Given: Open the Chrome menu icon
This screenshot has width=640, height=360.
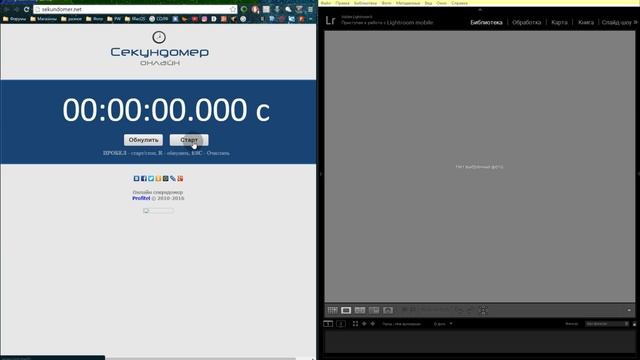Looking at the screenshot, I should pyautogui.click(x=311, y=9).
